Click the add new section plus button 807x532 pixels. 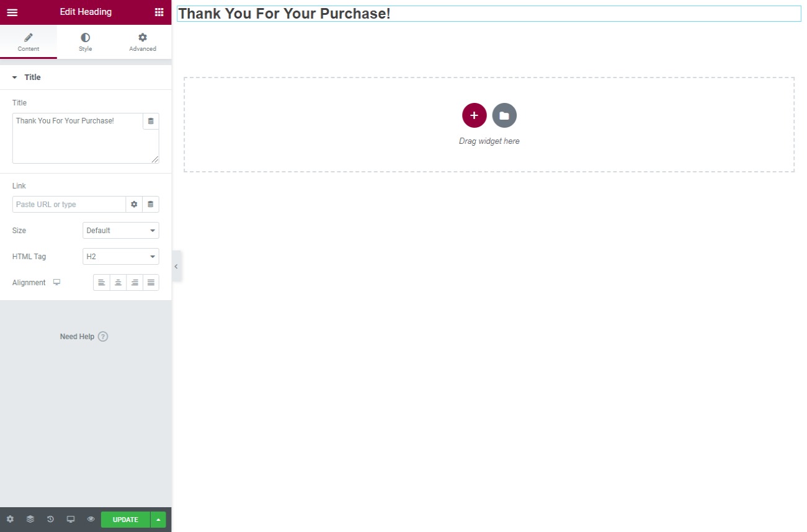tap(474, 115)
